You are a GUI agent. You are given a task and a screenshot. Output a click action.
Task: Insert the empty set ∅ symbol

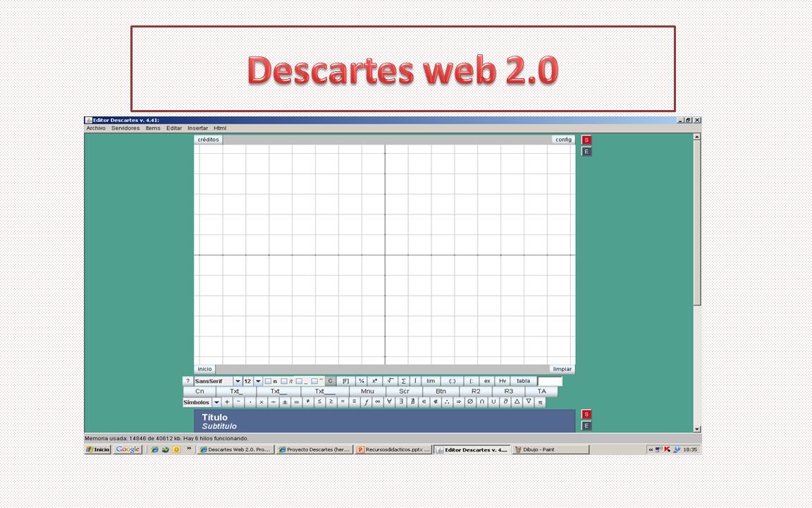(x=470, y=401)
